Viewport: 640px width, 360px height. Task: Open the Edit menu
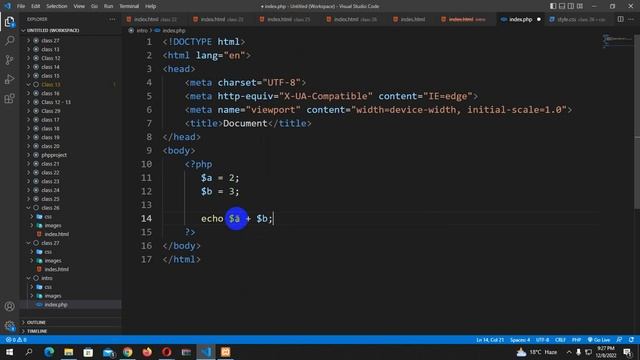pyautogui.click(x=36, y=6)
